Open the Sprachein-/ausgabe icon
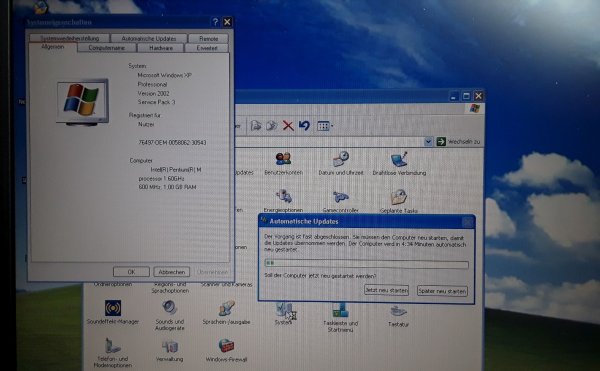This screenshot has height=371, width=600. [x=227, y=313]
